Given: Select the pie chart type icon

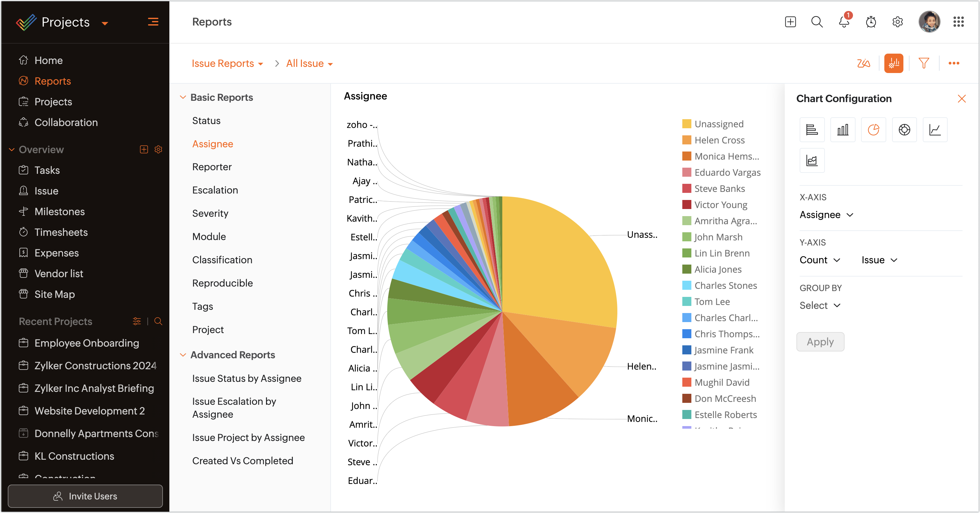Looking at the screenshot, I should pos(873,130).
